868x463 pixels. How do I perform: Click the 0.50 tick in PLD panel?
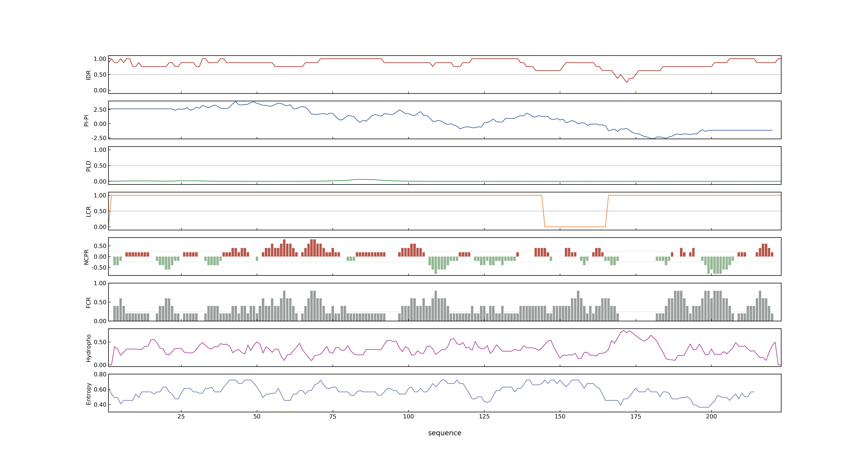(100, 166)
